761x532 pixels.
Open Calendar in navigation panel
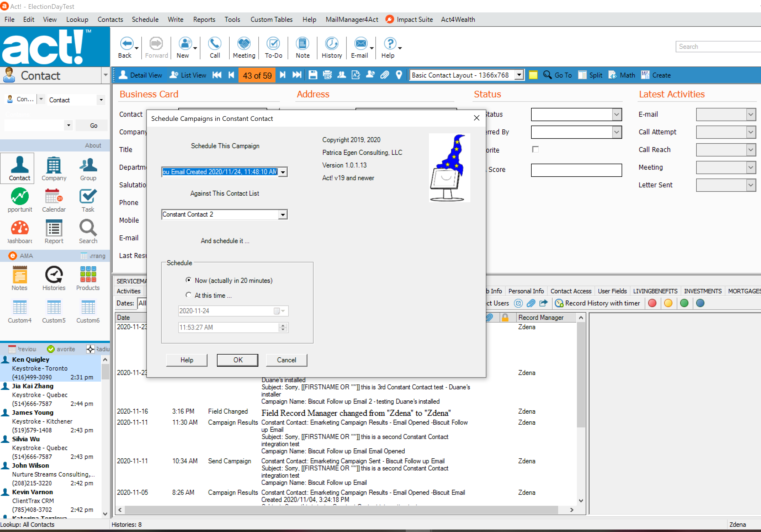pos(54,200)
